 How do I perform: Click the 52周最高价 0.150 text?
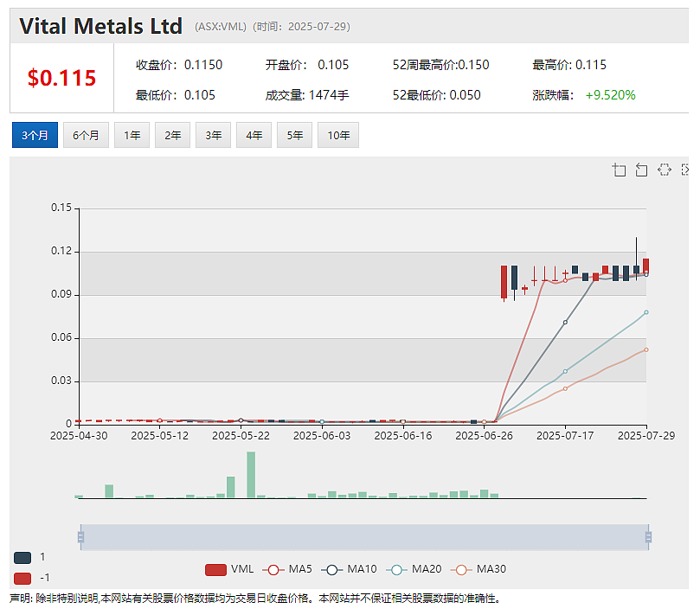pyautogui.click(x=441, y=65)
